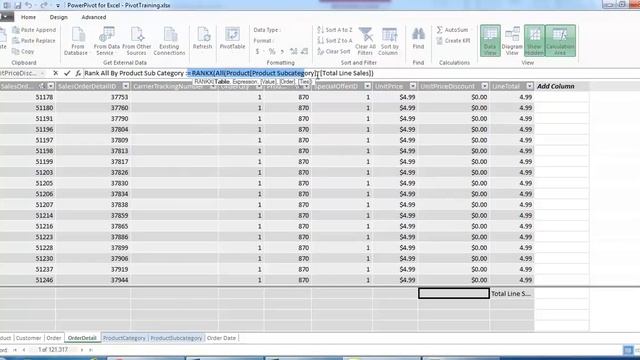Screen dimensions: 640x360
Task: Sort Z to A
Action: pyautogui.click(x=334, y=40)
